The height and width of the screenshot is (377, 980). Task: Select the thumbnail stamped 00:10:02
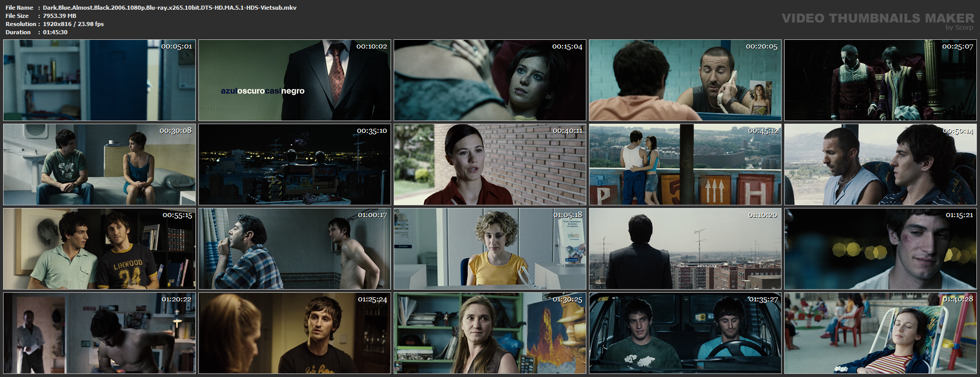pyautogui.click(x=294, y=80)
